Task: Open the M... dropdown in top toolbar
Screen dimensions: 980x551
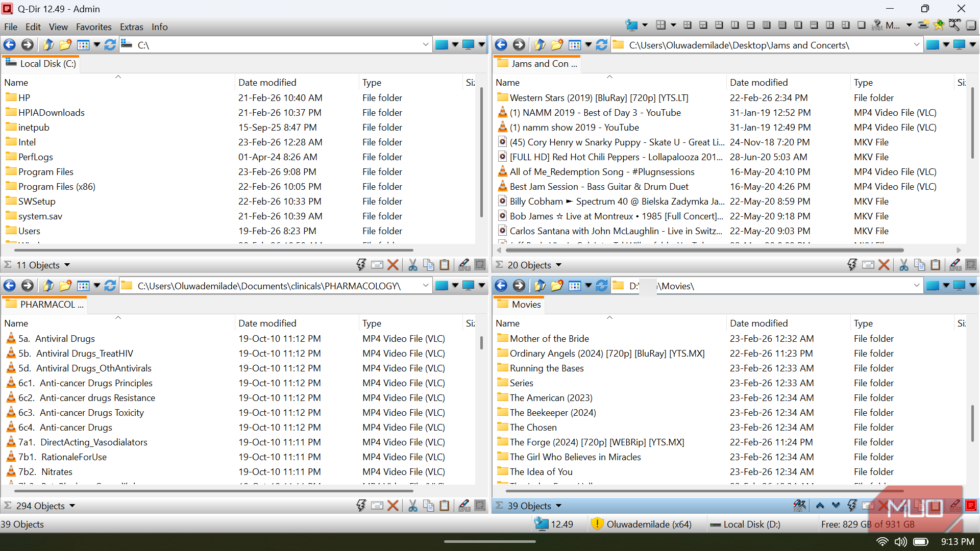Action: click(909, 24)
